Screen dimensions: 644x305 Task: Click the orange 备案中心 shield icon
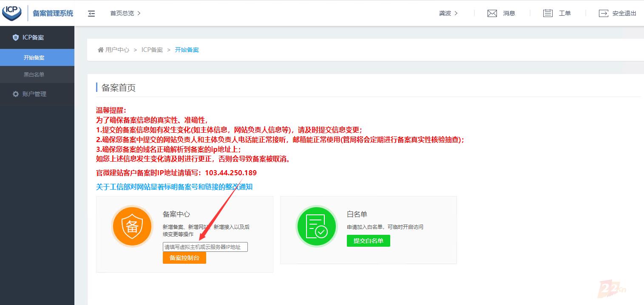(132, 226)
